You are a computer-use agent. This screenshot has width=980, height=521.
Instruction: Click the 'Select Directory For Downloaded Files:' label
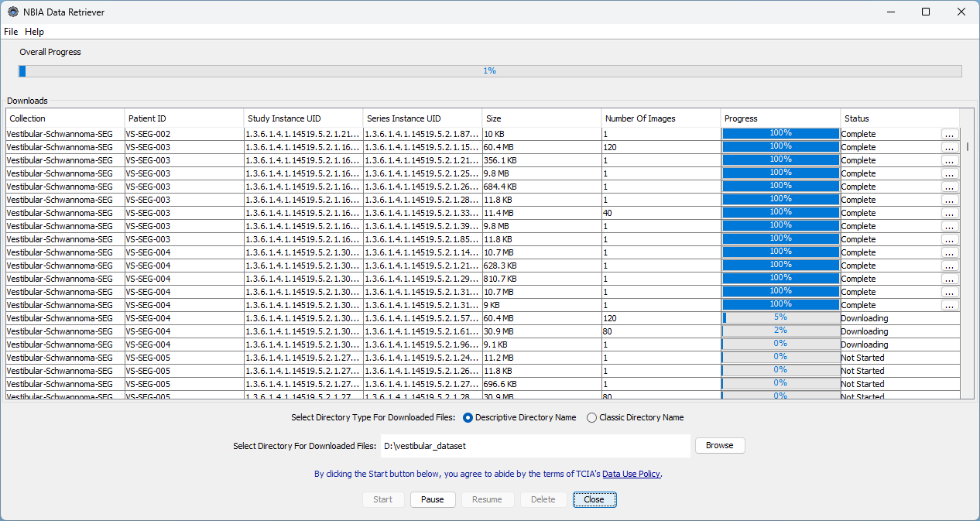point(305,446)
